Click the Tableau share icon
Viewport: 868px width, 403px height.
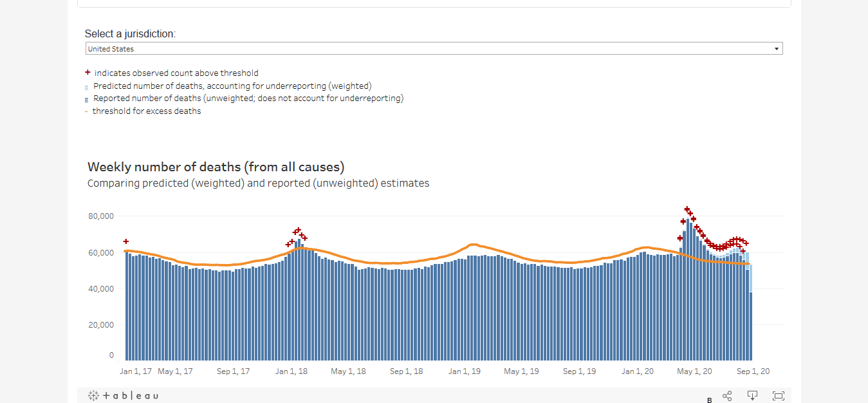point(727,396)
